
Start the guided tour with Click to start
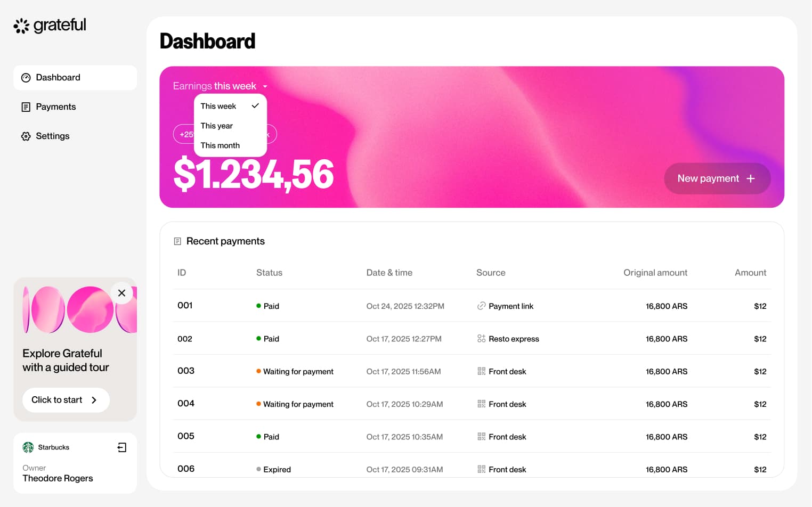coord(66,400)
